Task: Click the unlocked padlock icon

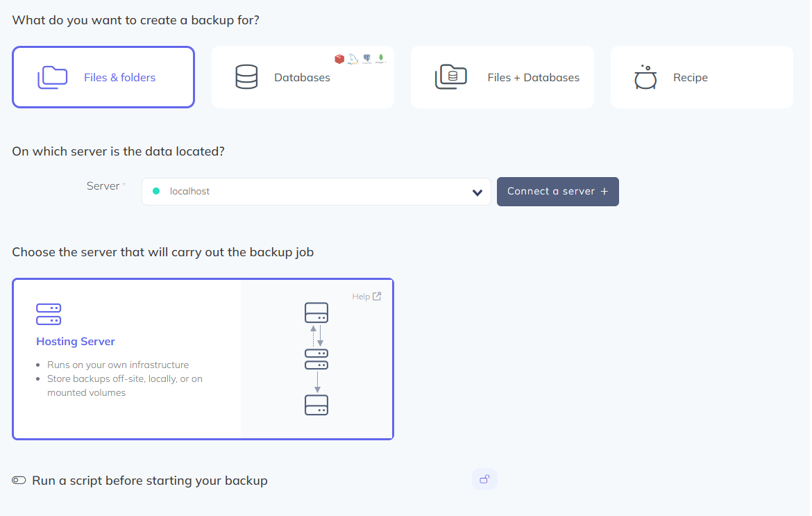Action: click(484, 478)
